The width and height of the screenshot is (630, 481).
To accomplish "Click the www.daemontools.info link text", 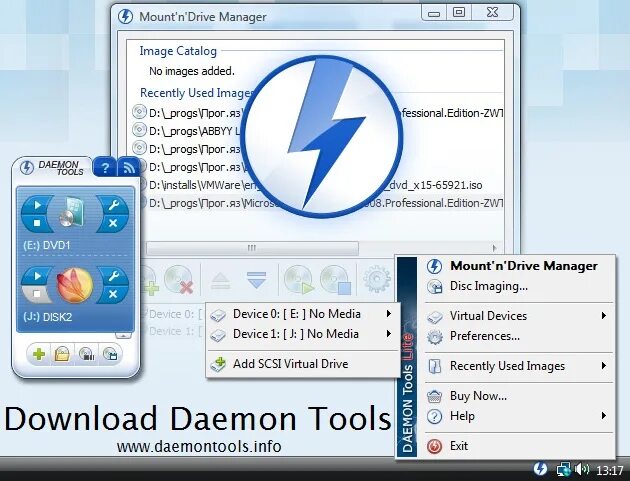I will (x=199, y=446).
